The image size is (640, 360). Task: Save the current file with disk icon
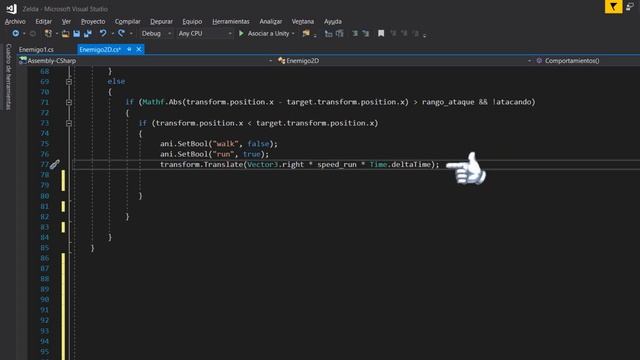76,33
